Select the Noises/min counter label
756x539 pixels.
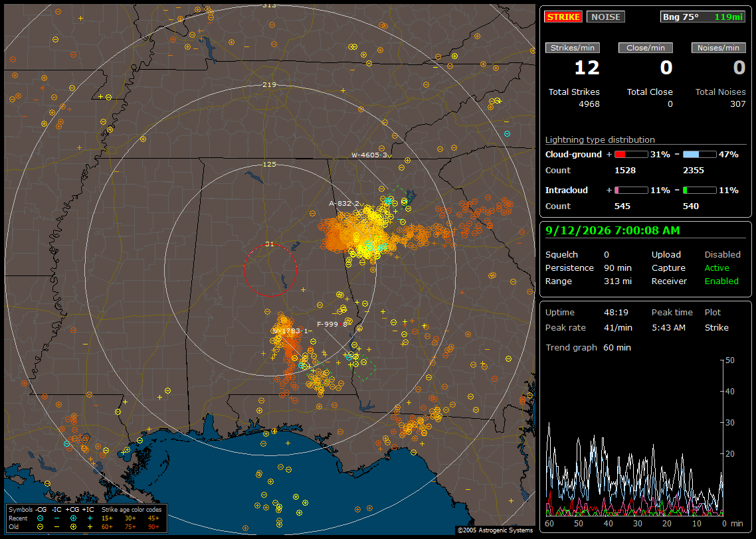coord(718,48)
